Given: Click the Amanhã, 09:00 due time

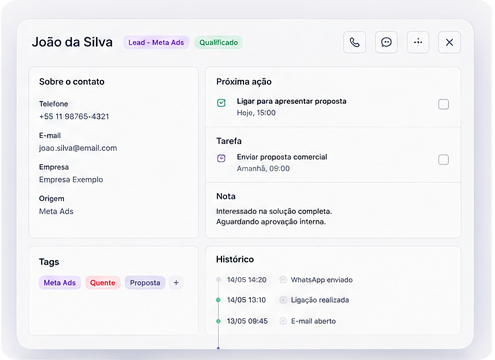Looking at the screenshot, I should pos(263,168).
